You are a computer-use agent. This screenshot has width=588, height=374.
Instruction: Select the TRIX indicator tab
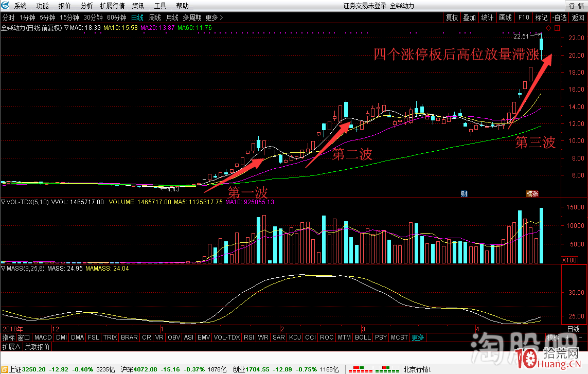(x=110, y=337)
